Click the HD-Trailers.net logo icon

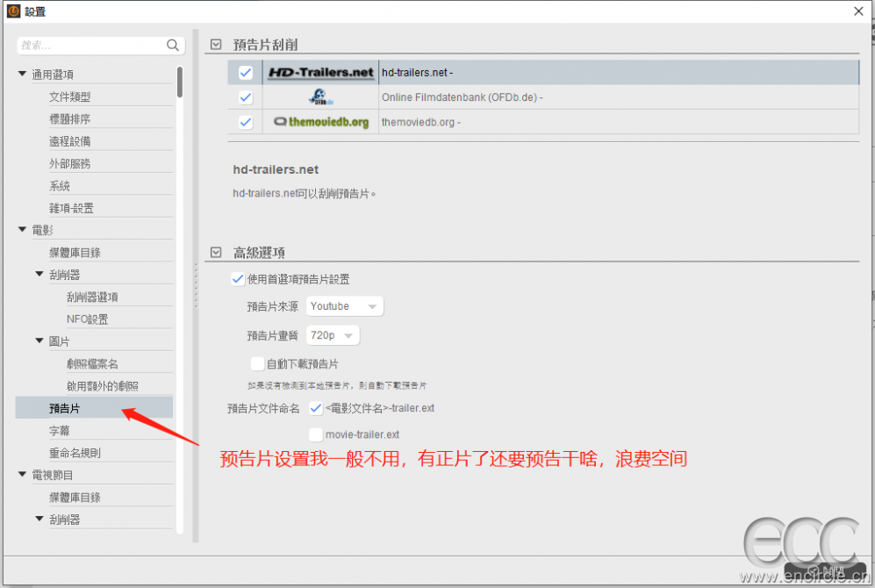point(320,72)
